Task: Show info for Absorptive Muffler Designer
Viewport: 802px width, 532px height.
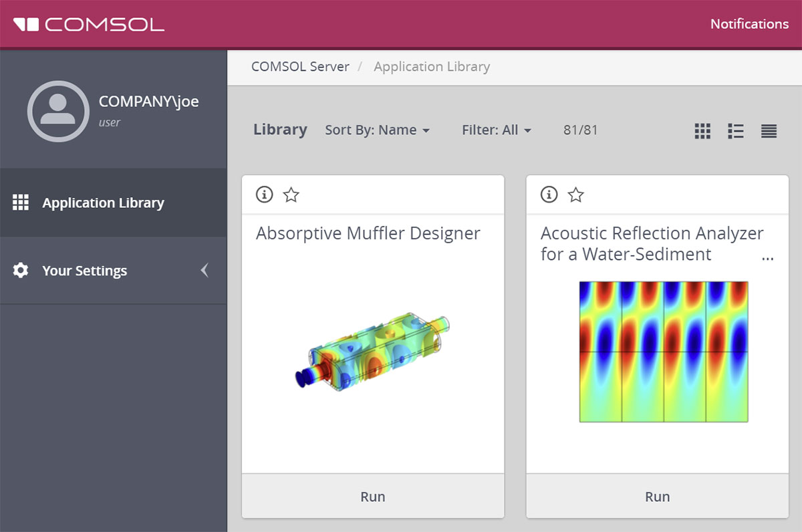Action: [265, 194]
